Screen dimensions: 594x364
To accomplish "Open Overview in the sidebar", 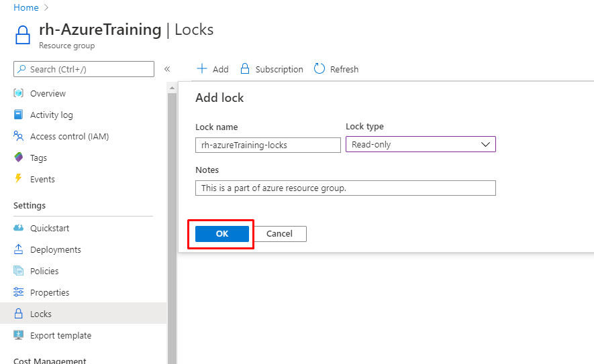I will (48, 93).
